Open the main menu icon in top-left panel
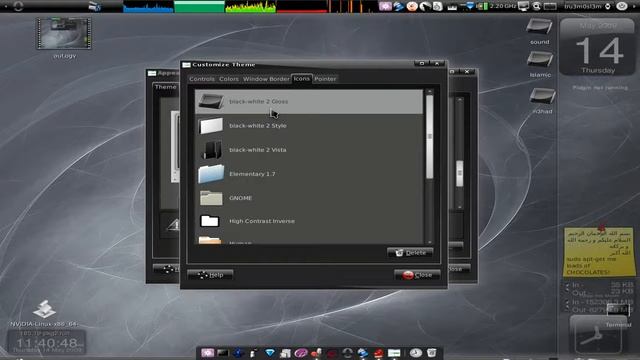Viewport: 640px width, 360px height. [18, 6]
